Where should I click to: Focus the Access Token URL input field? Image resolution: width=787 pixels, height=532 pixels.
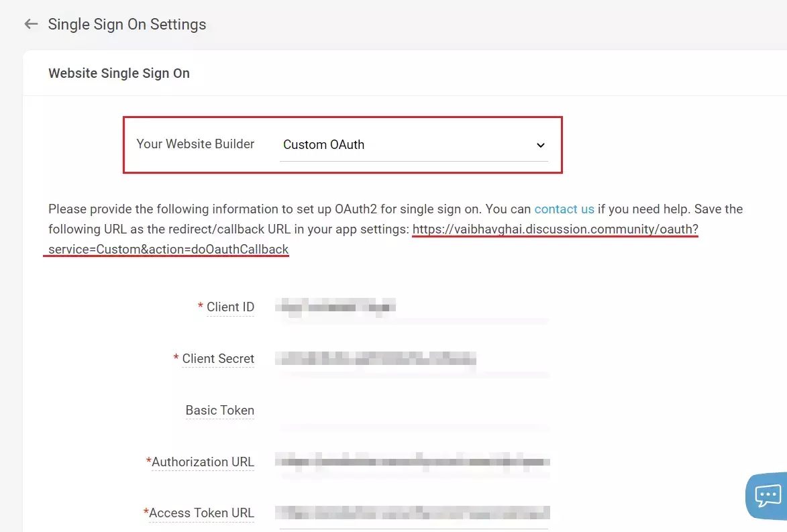click(x=413, y=514)
